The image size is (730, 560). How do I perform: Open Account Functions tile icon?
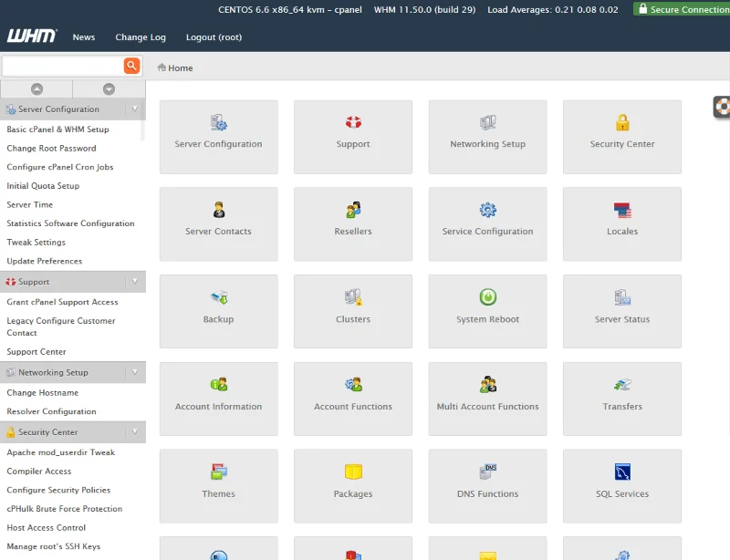[x=353, y=385]
